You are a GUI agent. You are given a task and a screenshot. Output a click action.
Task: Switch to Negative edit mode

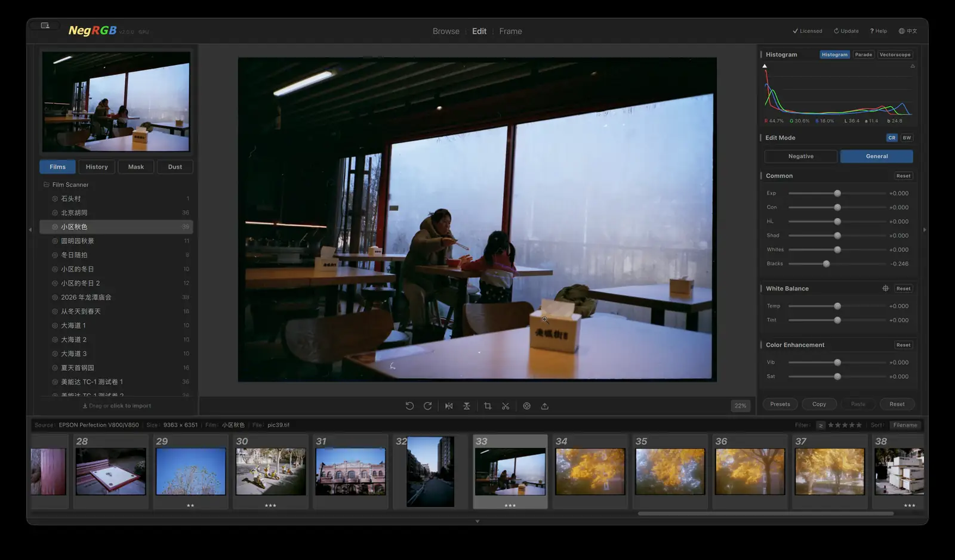pyautogui.click(x=801, y=156)
